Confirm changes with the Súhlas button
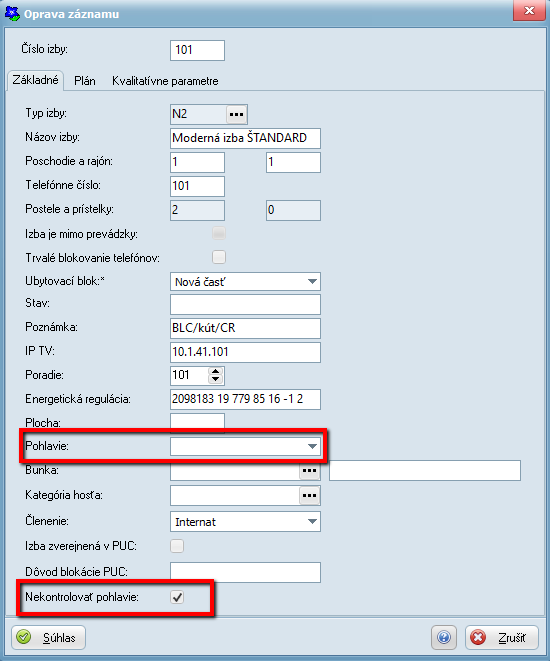 (x=48, y=637)
